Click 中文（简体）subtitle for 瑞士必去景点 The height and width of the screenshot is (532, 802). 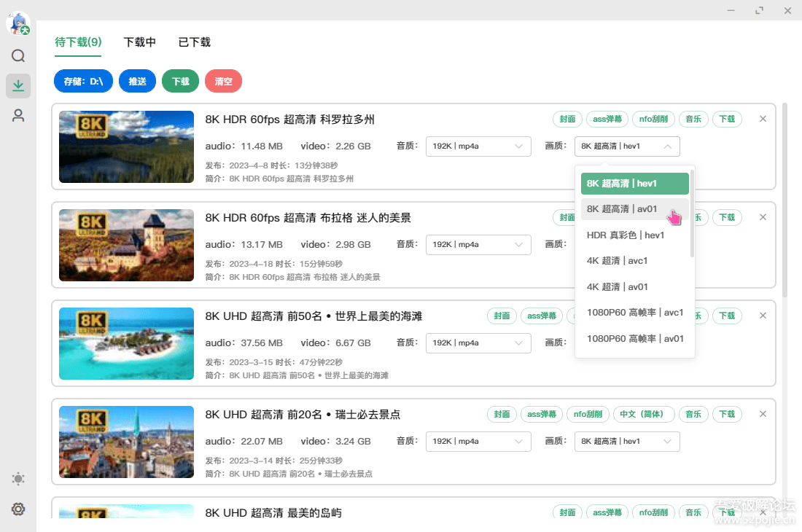pos(644,414)
